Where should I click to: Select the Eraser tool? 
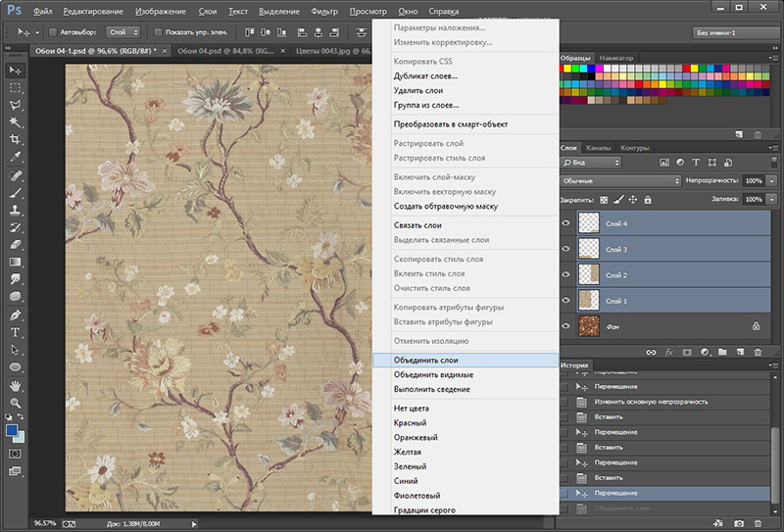click(x=15, y=245)
